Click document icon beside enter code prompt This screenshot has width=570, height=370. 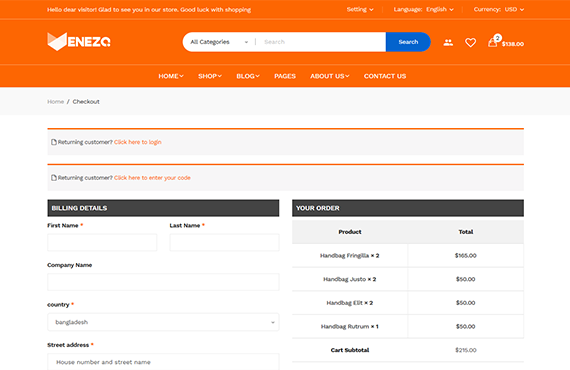point(54,178)
